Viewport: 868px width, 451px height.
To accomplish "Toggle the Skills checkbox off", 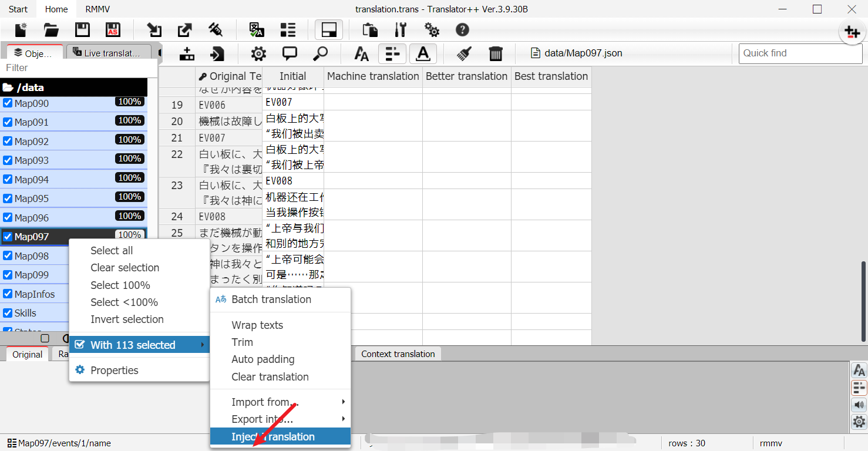I will point(8,313).
